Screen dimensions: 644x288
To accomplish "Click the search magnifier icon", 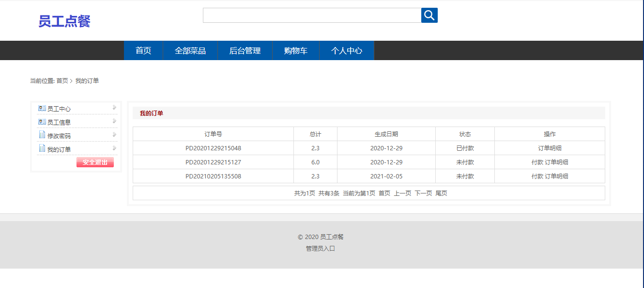I will [x=429, y=15].
